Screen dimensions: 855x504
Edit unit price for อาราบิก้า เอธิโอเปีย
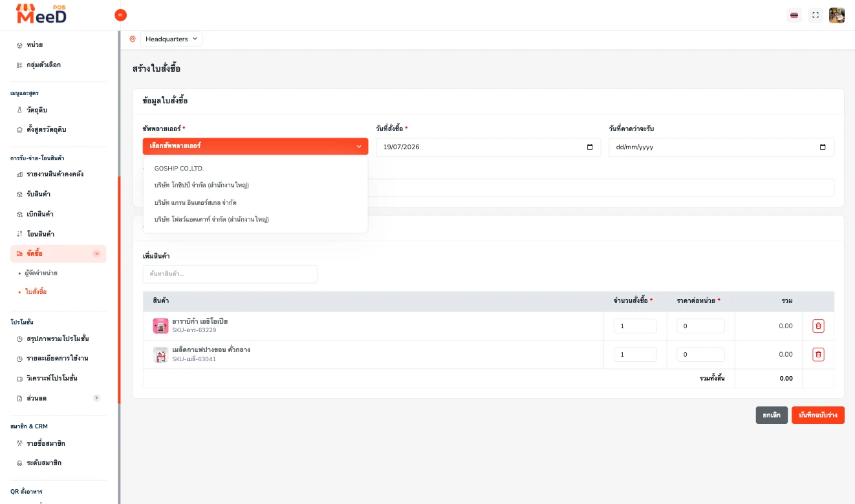(700, 326)
